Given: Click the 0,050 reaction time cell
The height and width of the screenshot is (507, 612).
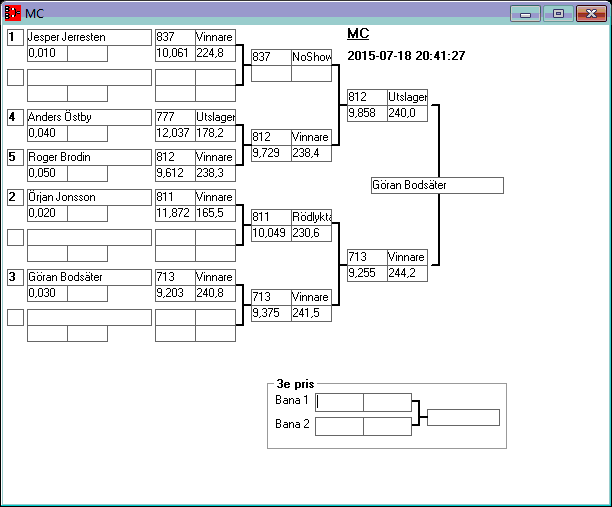Looking at the screenshot, I should pyautogui.click(x=47, y=172).
